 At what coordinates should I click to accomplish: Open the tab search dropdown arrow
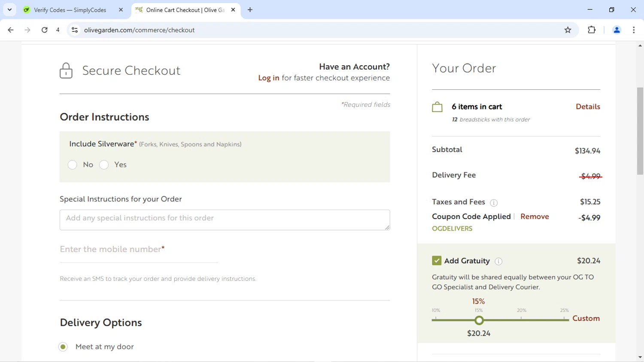(9, 9)
